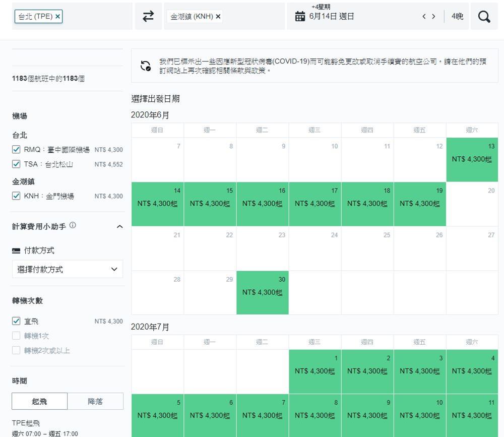Pick June 15 on the calendar
This screenshot has height=437, width=504.
coord(210,204)
